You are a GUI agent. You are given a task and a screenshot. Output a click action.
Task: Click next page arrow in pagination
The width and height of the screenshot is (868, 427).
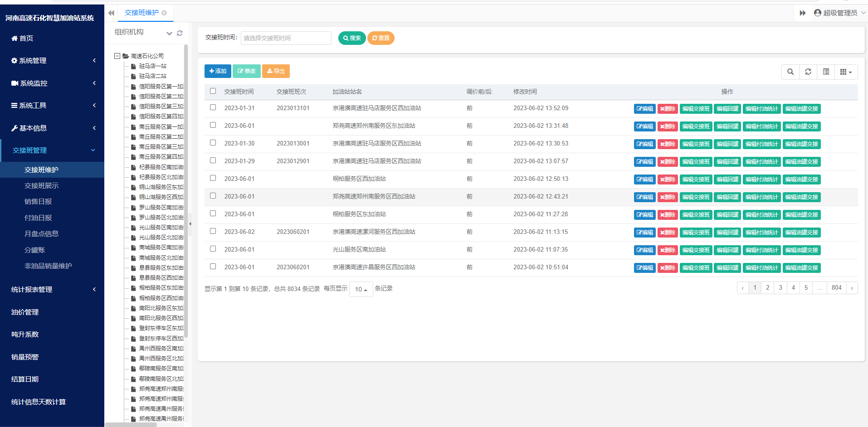click(852, 288)
